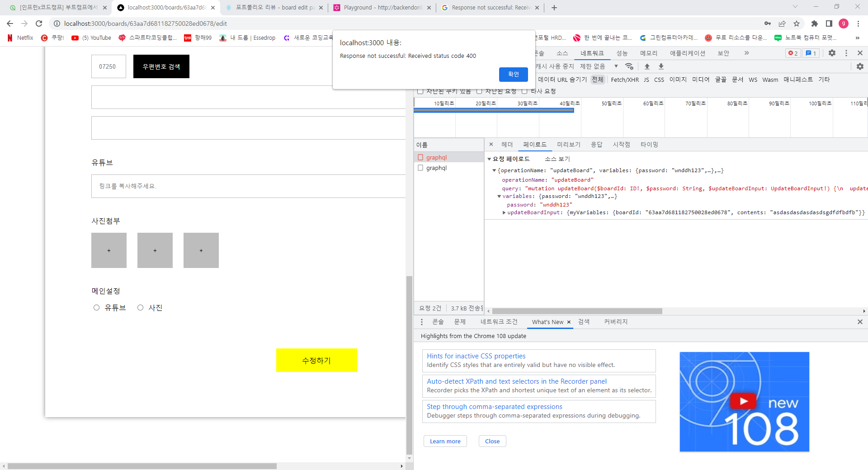The height and width of the screenshot is (470, 868).
Task: Click the 우편번호 검색 button
Action: pyautogui.click(x=161, y=66)
